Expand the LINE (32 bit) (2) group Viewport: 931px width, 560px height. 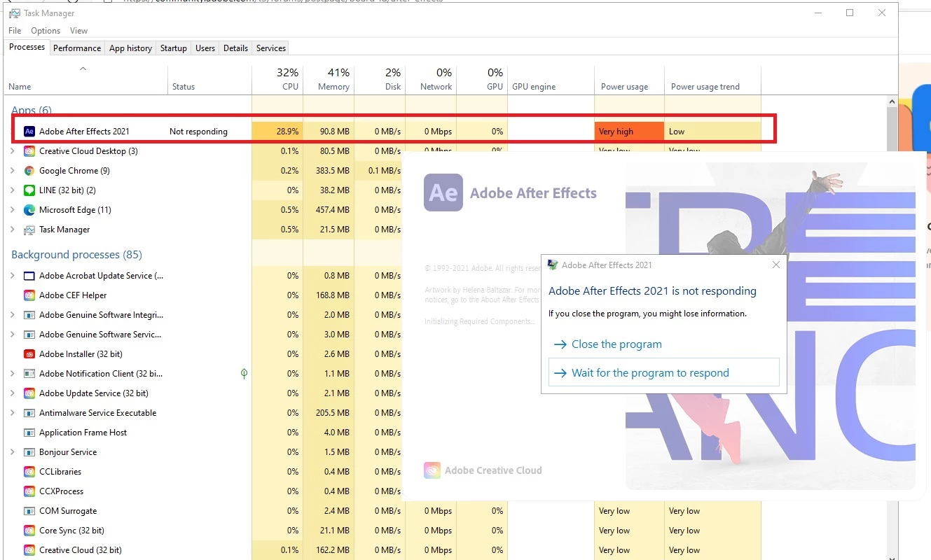(13, 190)
